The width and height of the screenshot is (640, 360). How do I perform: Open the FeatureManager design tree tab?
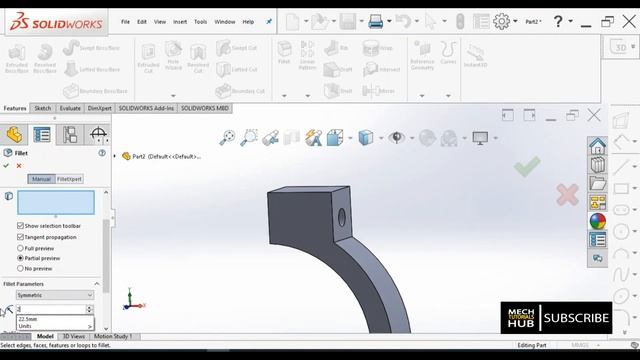click(x=14, y=135)
